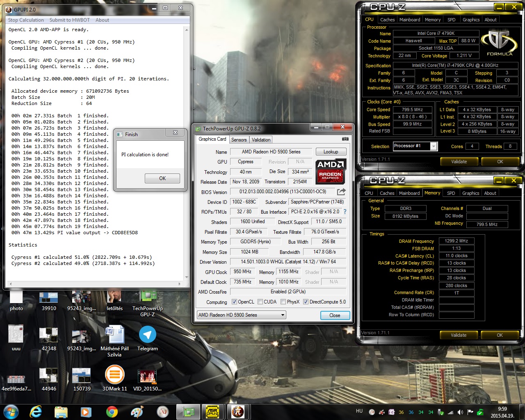Click OK in upper CPU-Z window
This screenshot has height=420, width=525.
click(500, 162)
